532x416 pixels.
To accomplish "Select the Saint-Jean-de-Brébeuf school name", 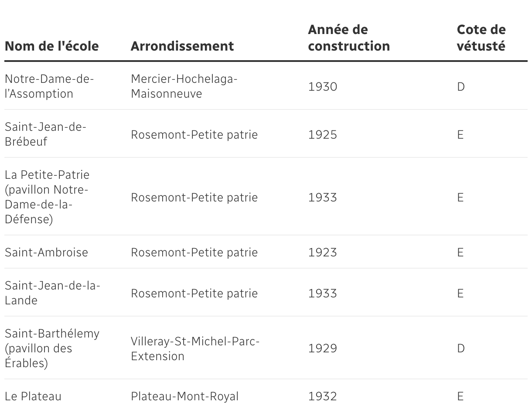I will pos(45,134).
